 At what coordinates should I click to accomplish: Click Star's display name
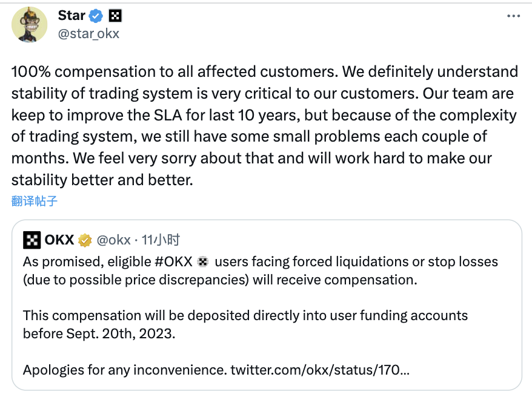71,15
